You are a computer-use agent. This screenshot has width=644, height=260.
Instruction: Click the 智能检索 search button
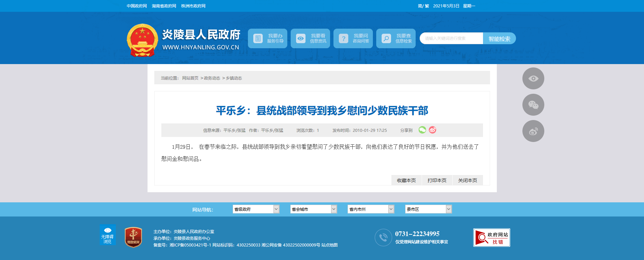coord(499,39)
